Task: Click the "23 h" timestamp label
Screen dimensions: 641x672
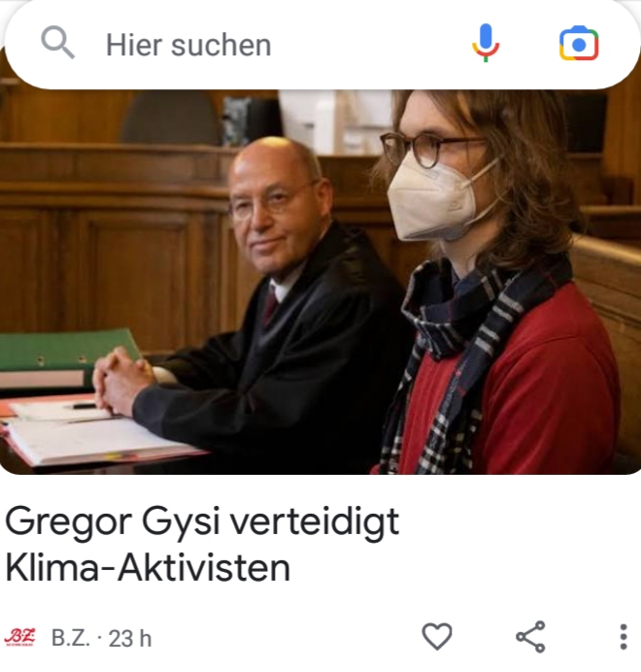Action: coord(130,639)
